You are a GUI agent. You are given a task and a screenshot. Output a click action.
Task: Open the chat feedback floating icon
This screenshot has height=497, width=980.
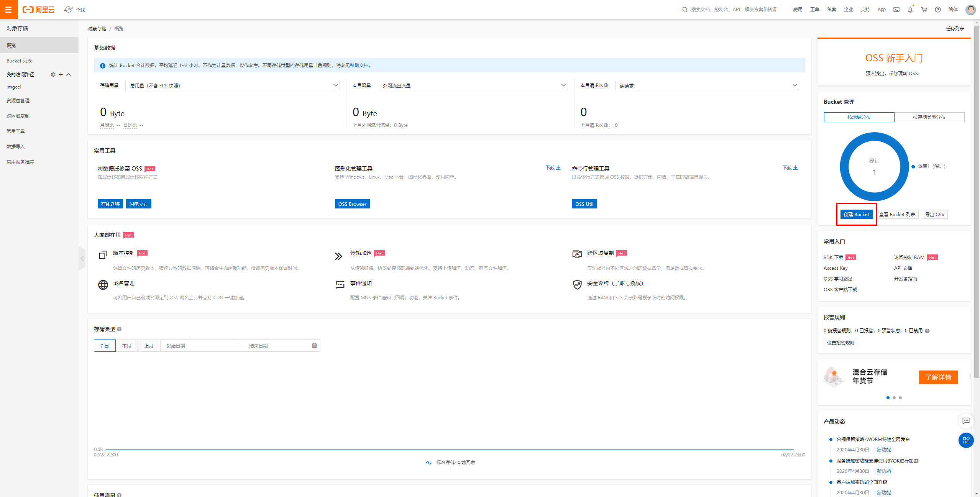966,421
